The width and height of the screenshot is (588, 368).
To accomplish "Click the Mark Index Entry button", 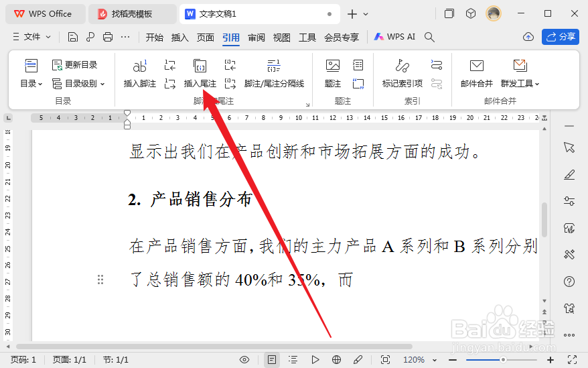I will coord(402,74).
